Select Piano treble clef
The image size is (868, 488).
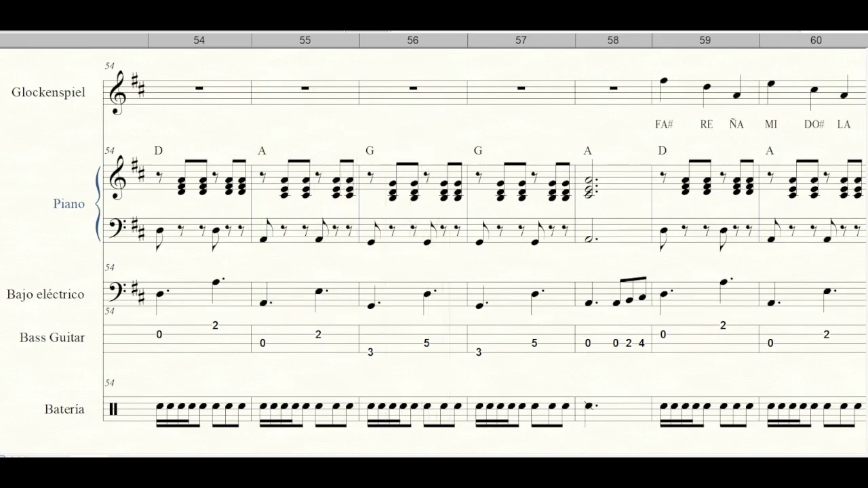point(119,177)
